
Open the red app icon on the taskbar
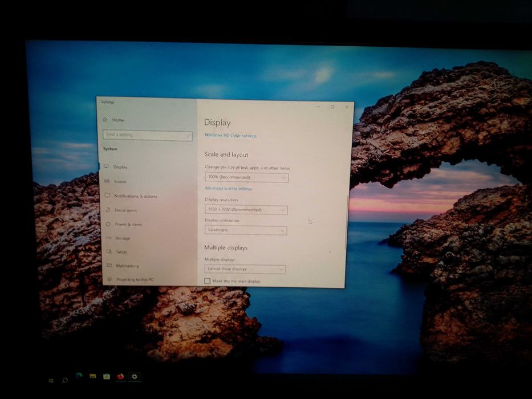[x=120, y=376]
